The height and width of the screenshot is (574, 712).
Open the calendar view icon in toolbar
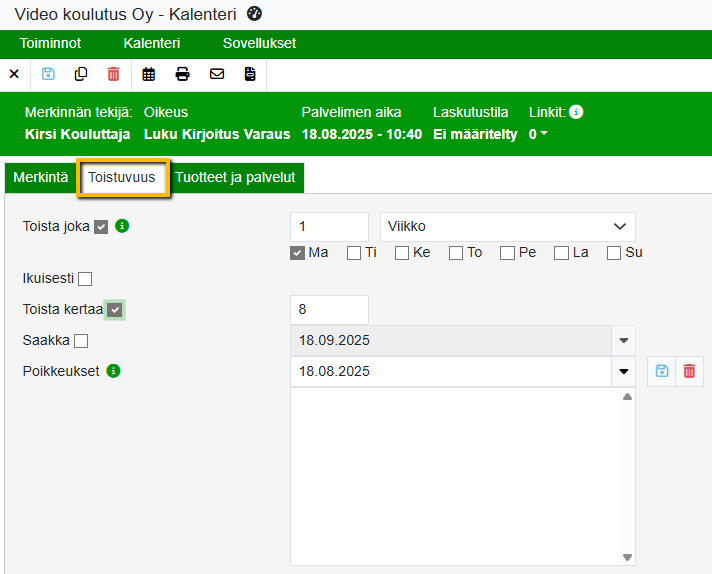[149, 74]
